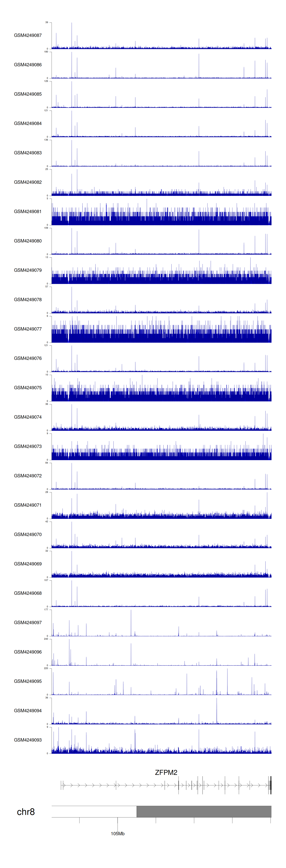Click the 180 y-axis maximum of GSM4249086

pos(46,52)
